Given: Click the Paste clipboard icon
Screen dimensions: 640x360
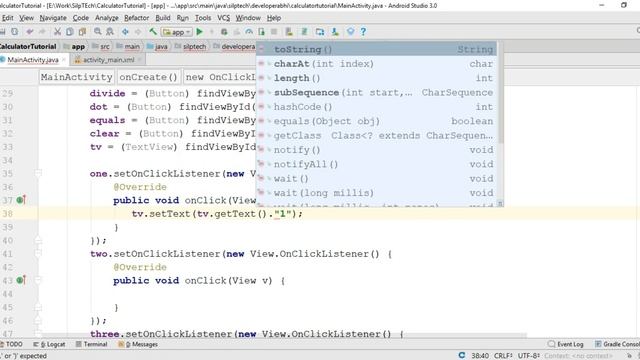Looking at the screenshot, I should click(x=82, y=31).
